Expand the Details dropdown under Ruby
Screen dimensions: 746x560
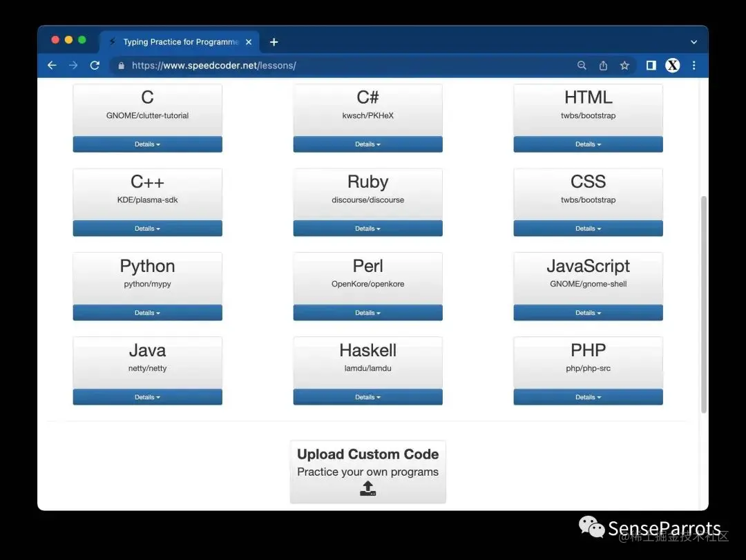pyautogui.click(x=367, y=229)
